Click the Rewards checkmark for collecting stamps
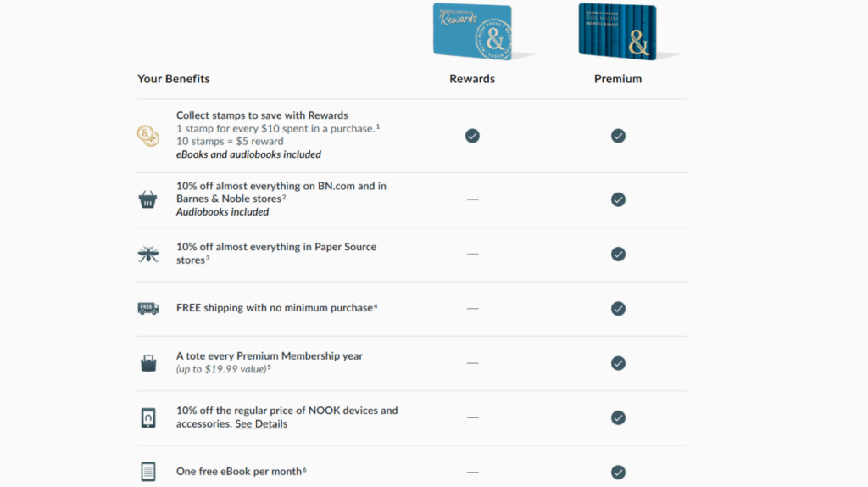 (472, 136)
